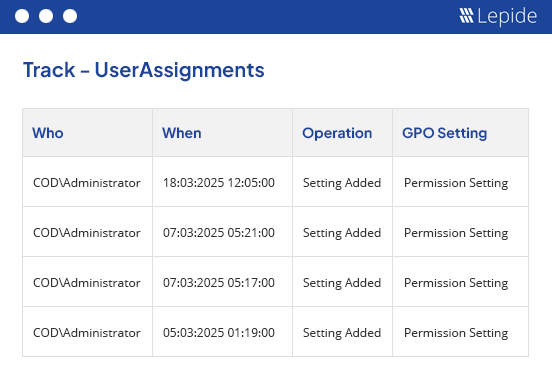Image resolution: width=552 pixels, height=380 pixels.
Task: Click the timestamp 07:03:2025 05:17:00
Action: point(219,283)
